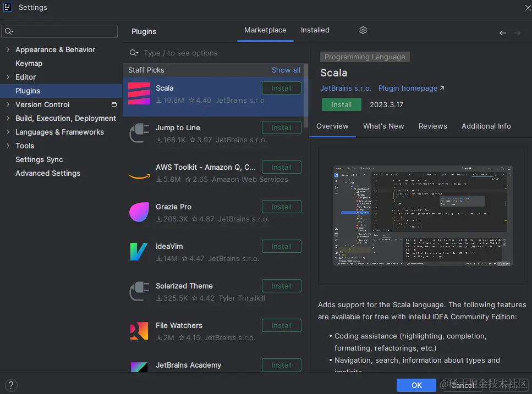Click the plugin list vertical scrollbar

click(x=306, y=96)
